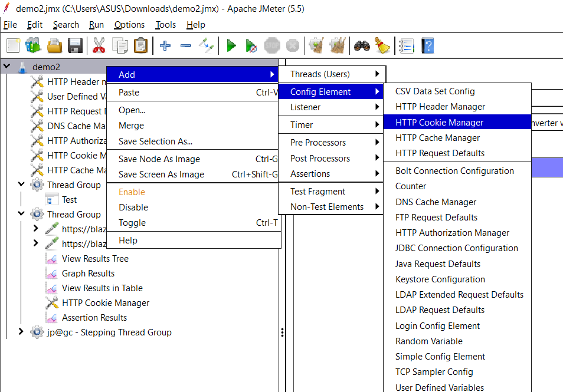Select the demo2 test plan flask icon
The height and width of the screenshot is (392, 563).
[22, 67]
